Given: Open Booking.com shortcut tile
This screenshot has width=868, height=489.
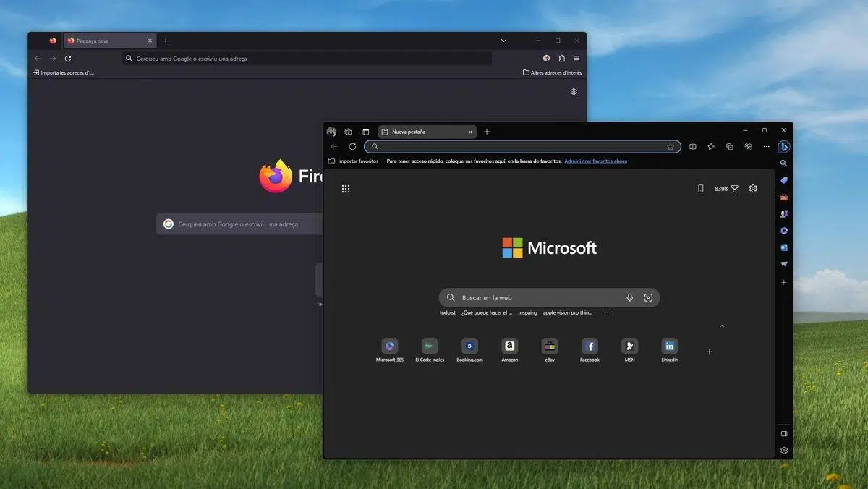Looking at the screenshot, I should tap(469, 346).
